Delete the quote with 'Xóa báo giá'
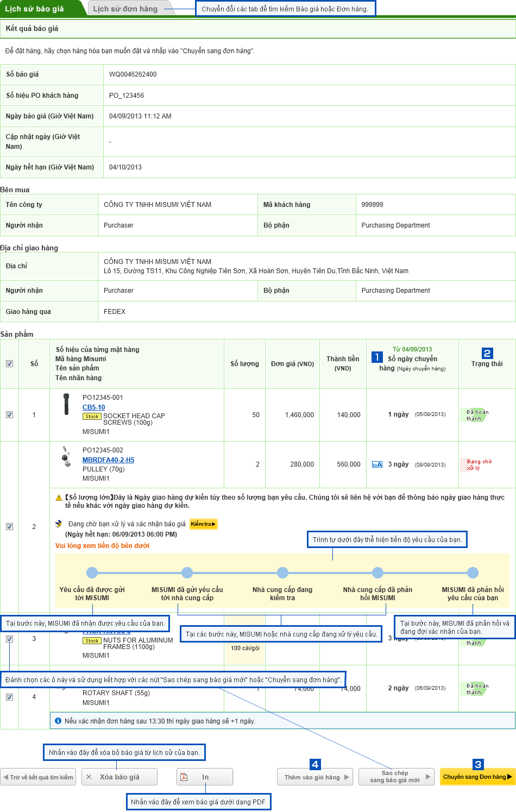516x812 pixels. click(119, 777)
